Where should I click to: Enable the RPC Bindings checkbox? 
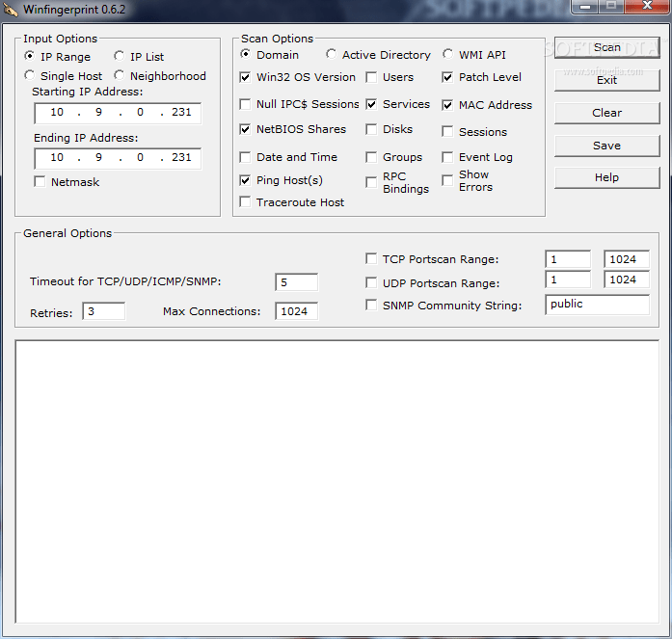[x=371, y=182]
